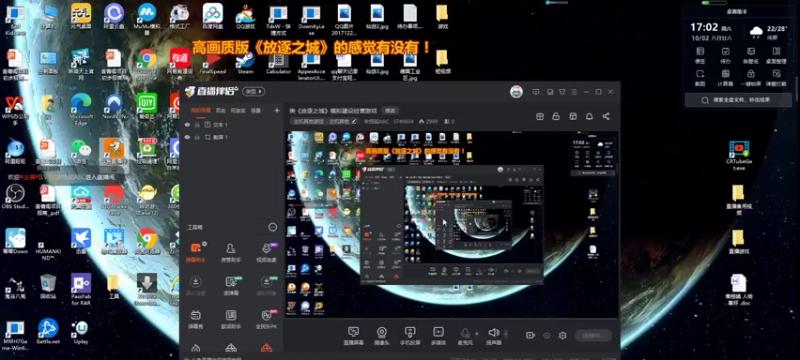Open 百度网盘 desktop icon
The width and height of the screenshot is (800, 360).
[x=213, y=15]
